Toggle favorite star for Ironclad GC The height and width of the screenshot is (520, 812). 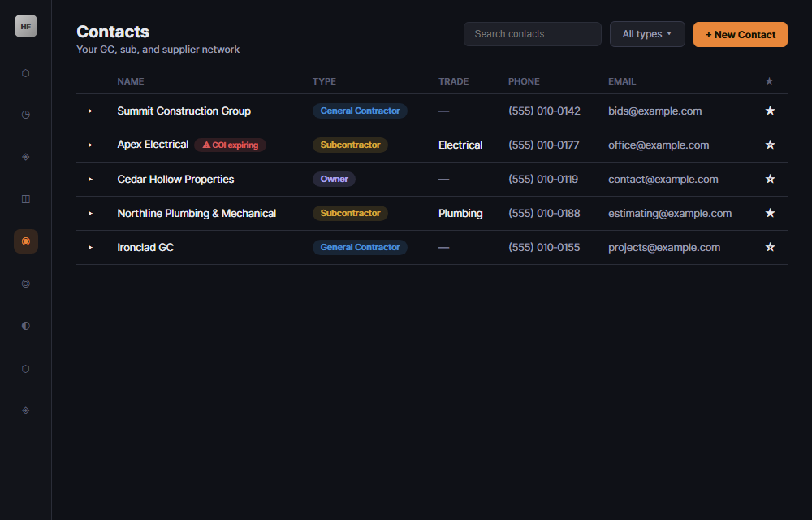770,247
